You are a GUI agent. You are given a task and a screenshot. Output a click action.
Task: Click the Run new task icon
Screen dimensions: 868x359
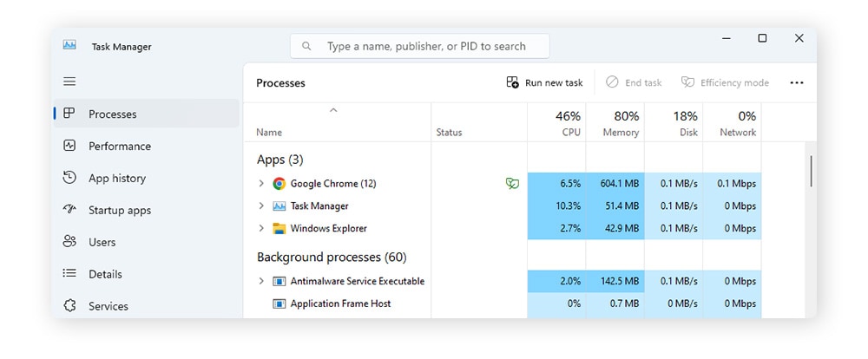[x=513, y=82]
